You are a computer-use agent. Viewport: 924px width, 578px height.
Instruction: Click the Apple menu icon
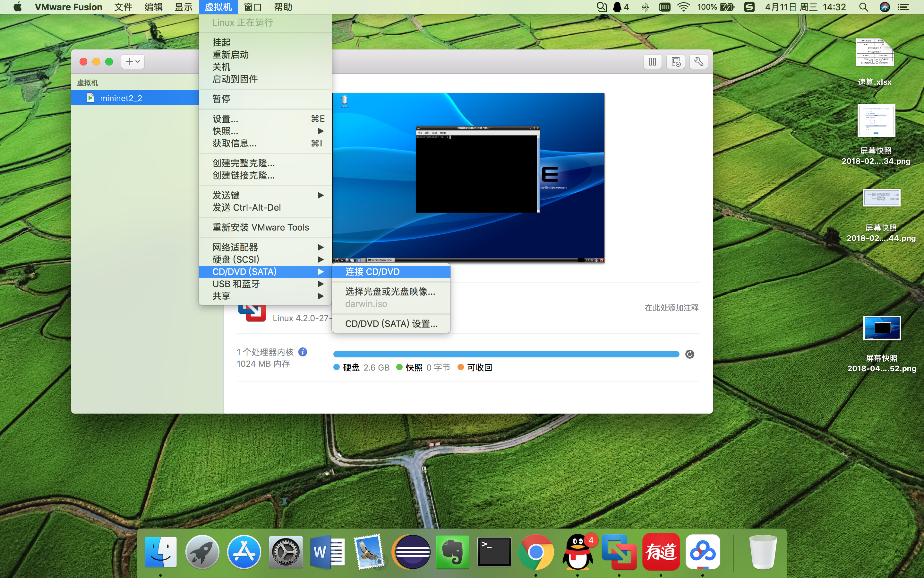click(x=18, y=7)
